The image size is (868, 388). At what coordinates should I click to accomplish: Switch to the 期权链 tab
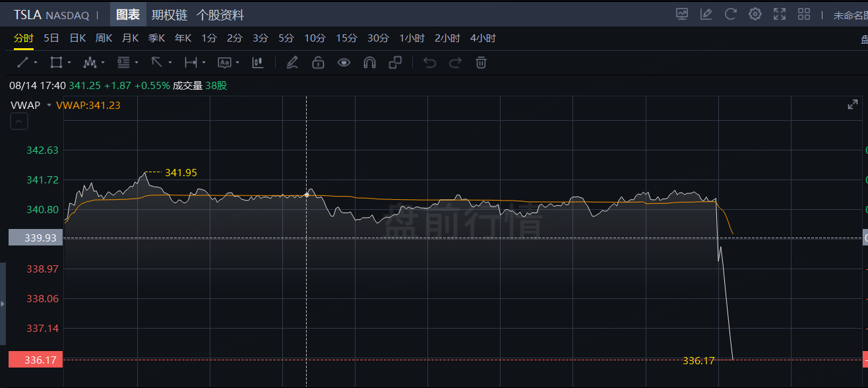pyautogui.click(x=169, y=15)
